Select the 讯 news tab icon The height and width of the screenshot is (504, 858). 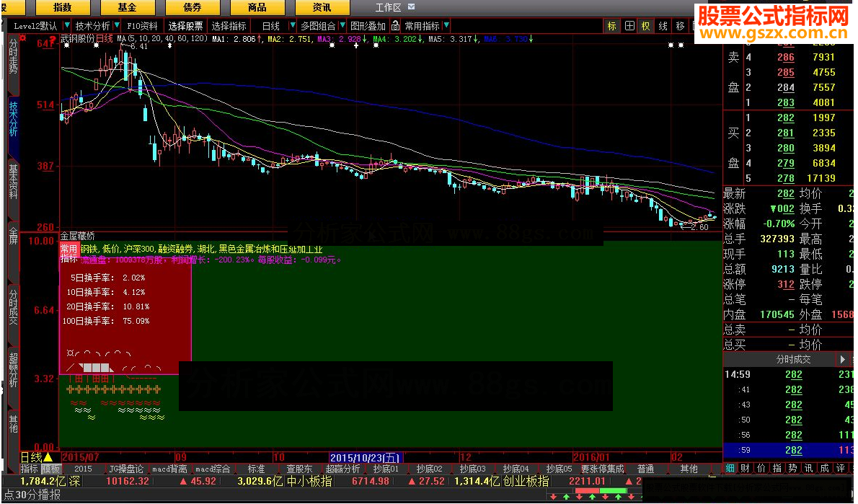(x=809, y=469)
